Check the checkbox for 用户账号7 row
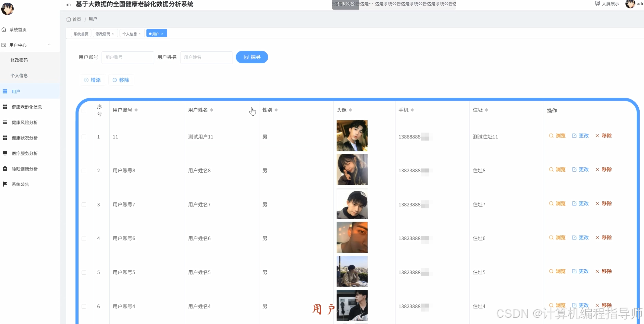 [x=84, y=205]
